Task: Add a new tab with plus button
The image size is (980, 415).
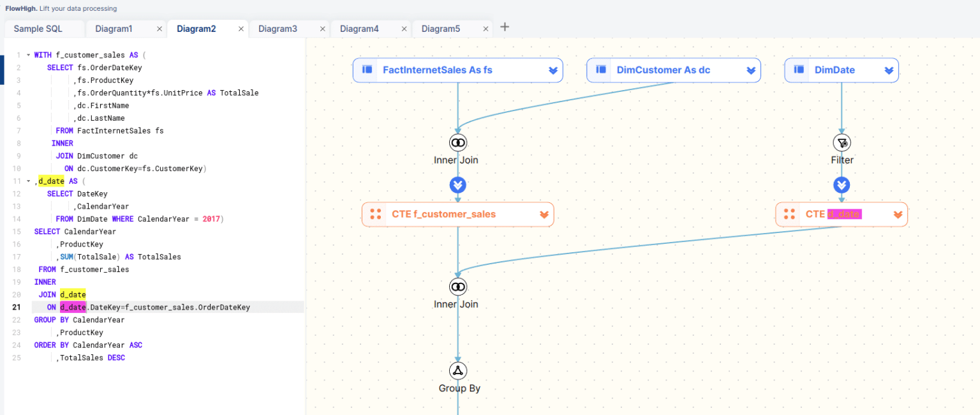Action: pos(505,27)
